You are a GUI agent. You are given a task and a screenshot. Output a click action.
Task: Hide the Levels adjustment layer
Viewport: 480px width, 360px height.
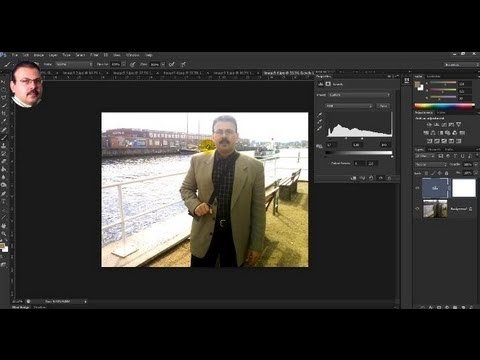pyautogui.click(x=417, y=188)
